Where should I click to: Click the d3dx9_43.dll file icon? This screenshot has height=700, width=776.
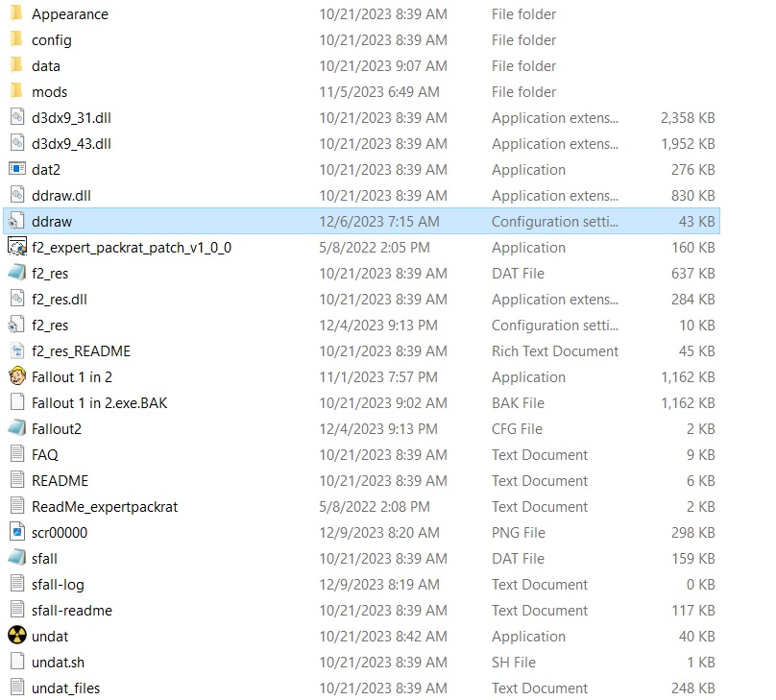pos(17,143)
